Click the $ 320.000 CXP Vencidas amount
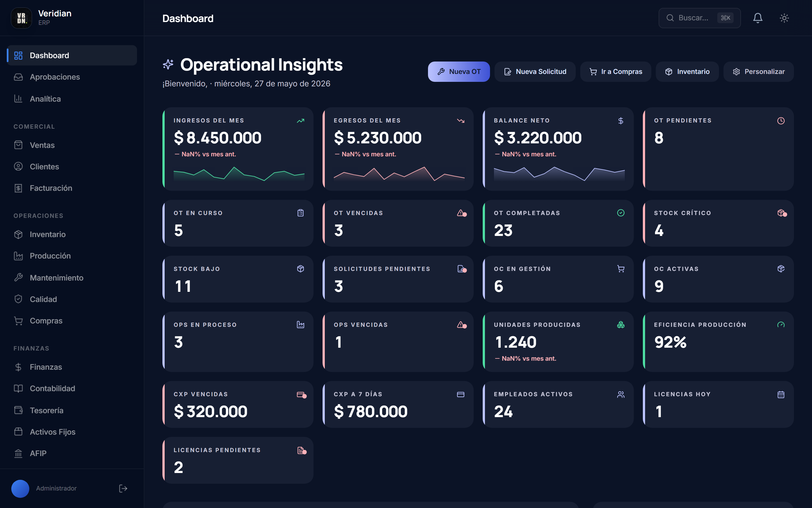 point(210,411)
